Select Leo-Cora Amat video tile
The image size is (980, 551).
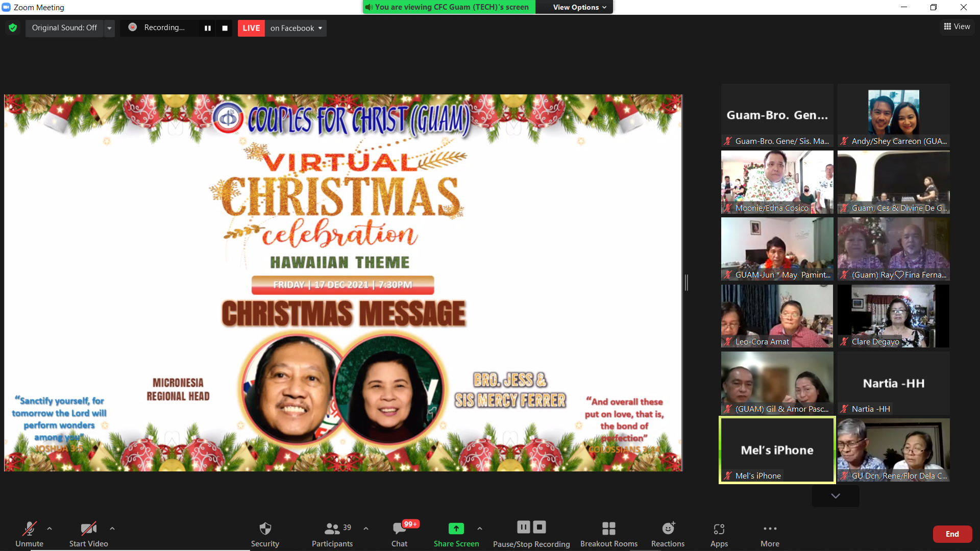(x=777, y=316)
